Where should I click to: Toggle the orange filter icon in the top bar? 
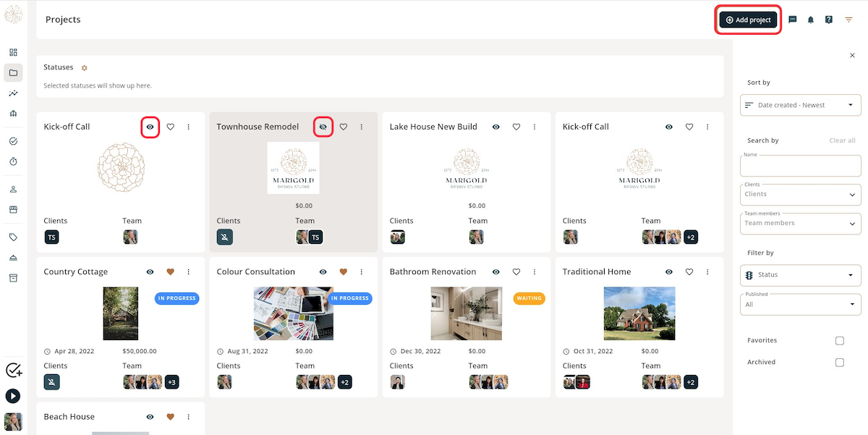(849, 20)
